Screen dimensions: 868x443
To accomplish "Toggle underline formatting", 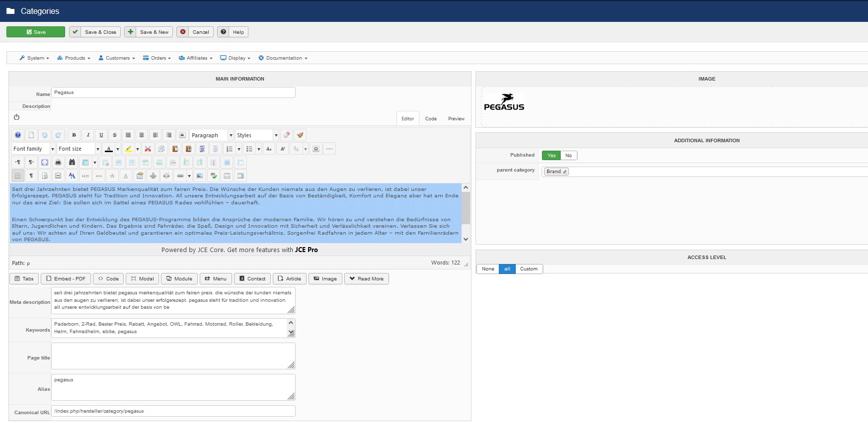I will [x=101, y=135].
